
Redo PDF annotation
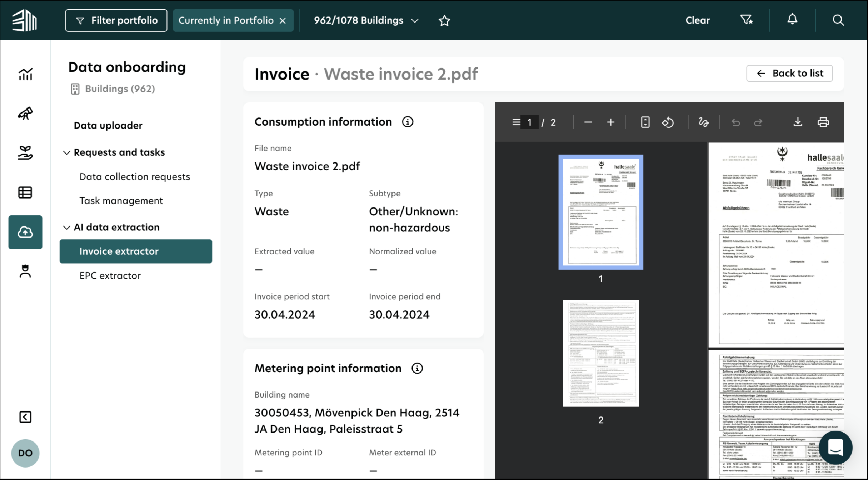coord(758,122)
